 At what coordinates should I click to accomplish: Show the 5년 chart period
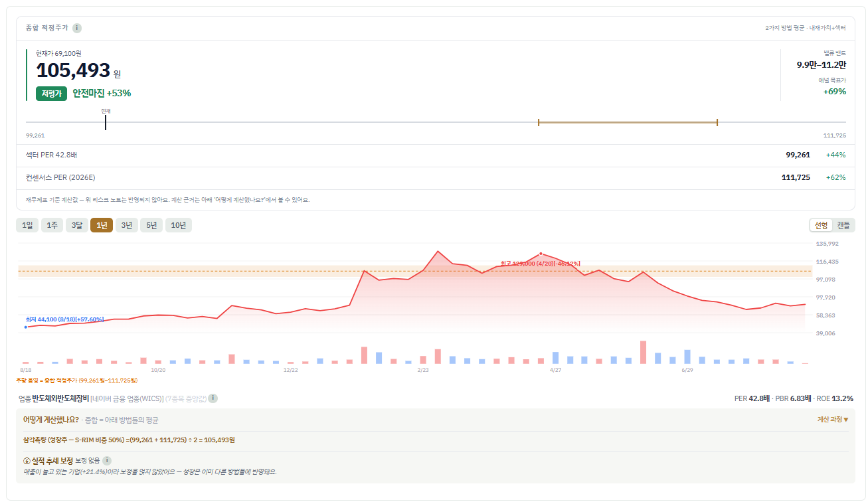tap(151, 225)
